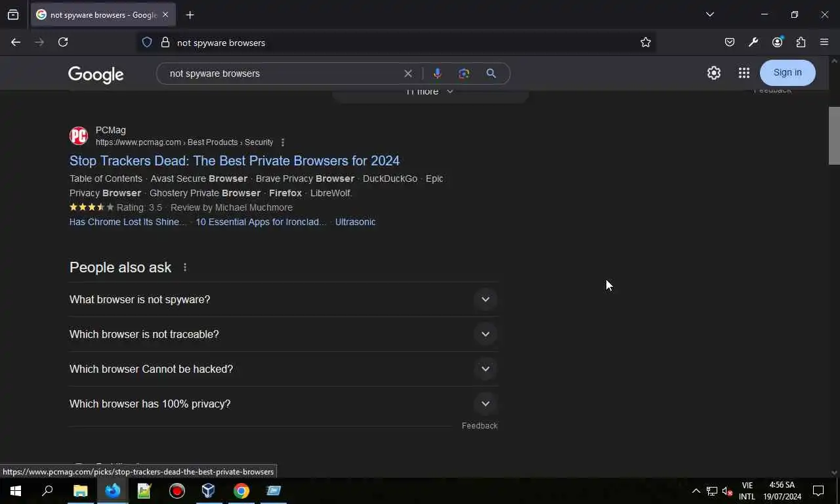
Task: Open Windows taskbar search
Action: tap(47, 491)
